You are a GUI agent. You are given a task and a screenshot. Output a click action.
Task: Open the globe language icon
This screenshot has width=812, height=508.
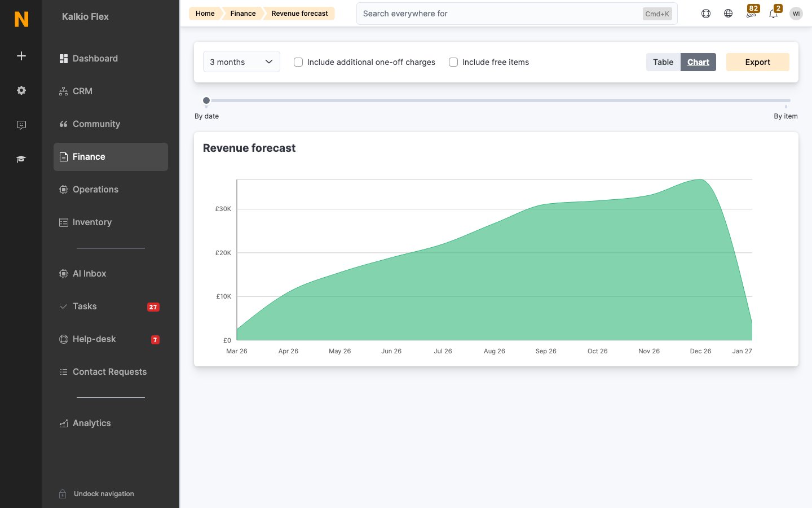coord(729,14)
